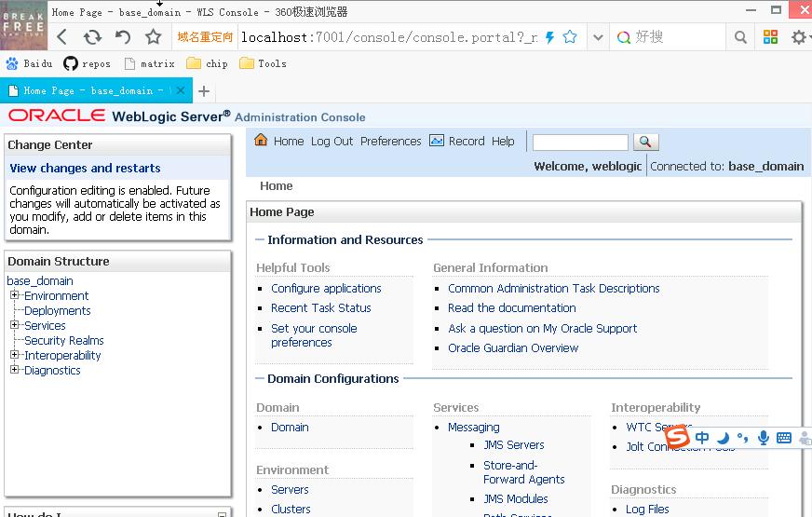Viewport: 812px width, 517px height.
Task: Click the Messaging link under Services
Action: point(474,428)
